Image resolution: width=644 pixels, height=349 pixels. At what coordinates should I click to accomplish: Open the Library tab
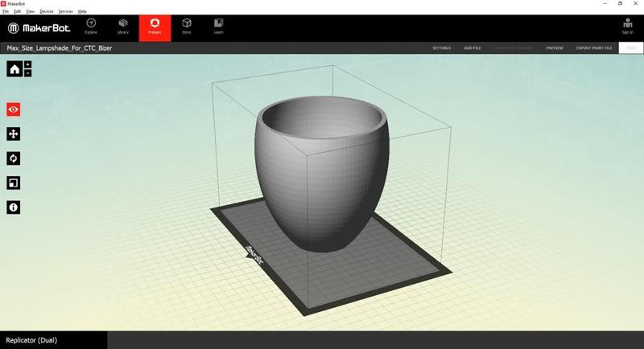[123, 27]
